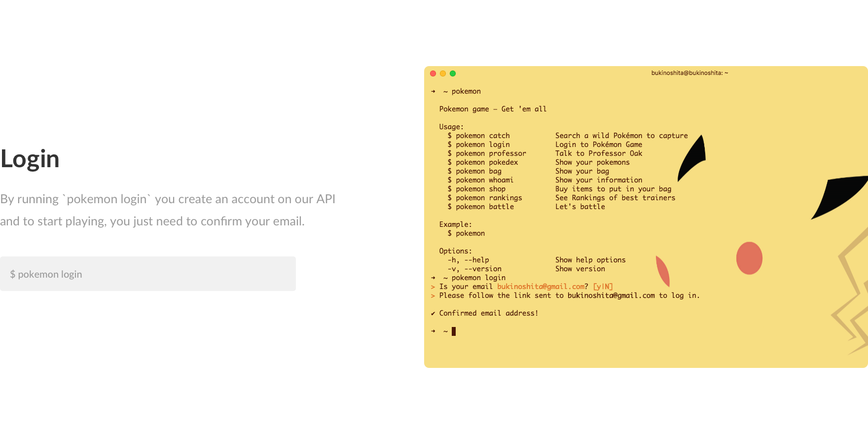
Task: Select the Login heading
Action: pyautogui.click(x=30, y=159)
